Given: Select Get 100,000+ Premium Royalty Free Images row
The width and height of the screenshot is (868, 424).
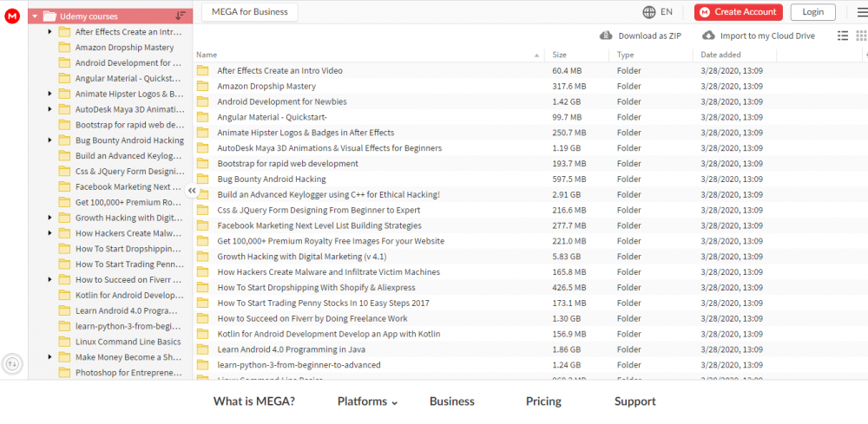Looking at the screenshot, I should [529, 241].
